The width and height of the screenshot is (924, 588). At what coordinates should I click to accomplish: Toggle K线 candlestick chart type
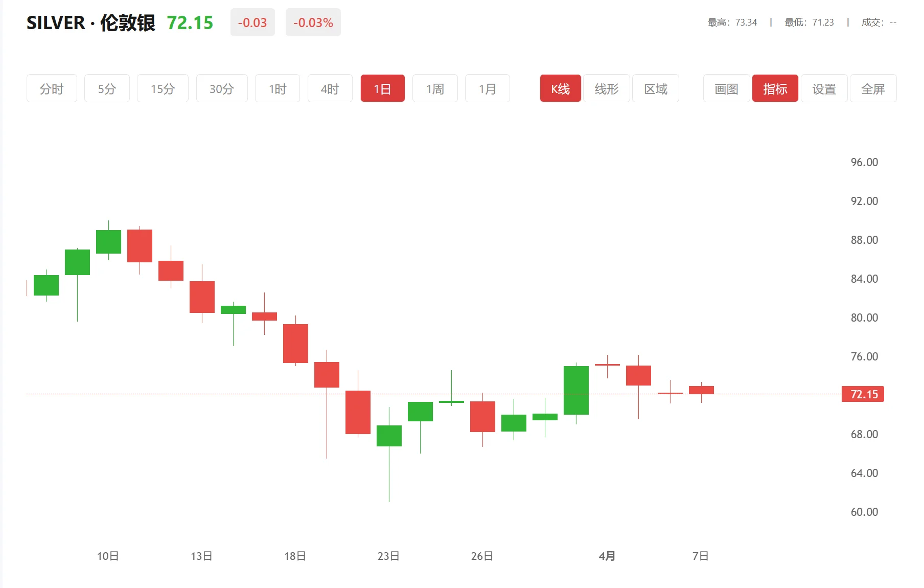[x=560, y=88]
